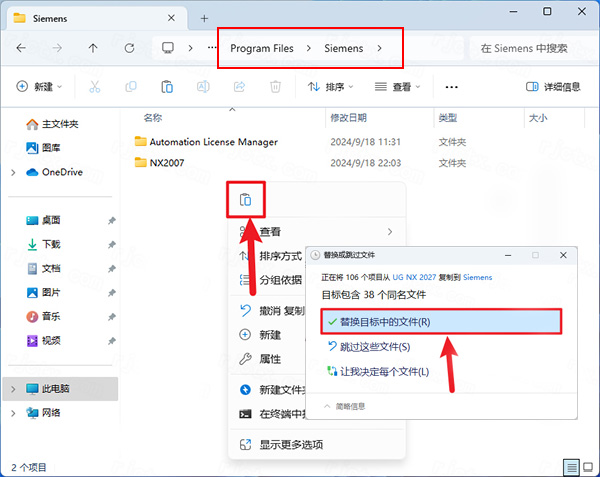
Task: Click the cut scissors icon in toolbar
Action: [94, 87]
